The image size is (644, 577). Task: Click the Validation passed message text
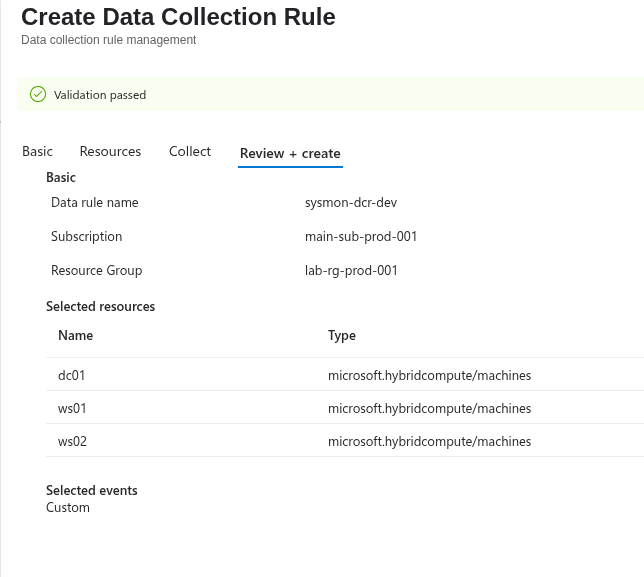click(x=100, y=95)
